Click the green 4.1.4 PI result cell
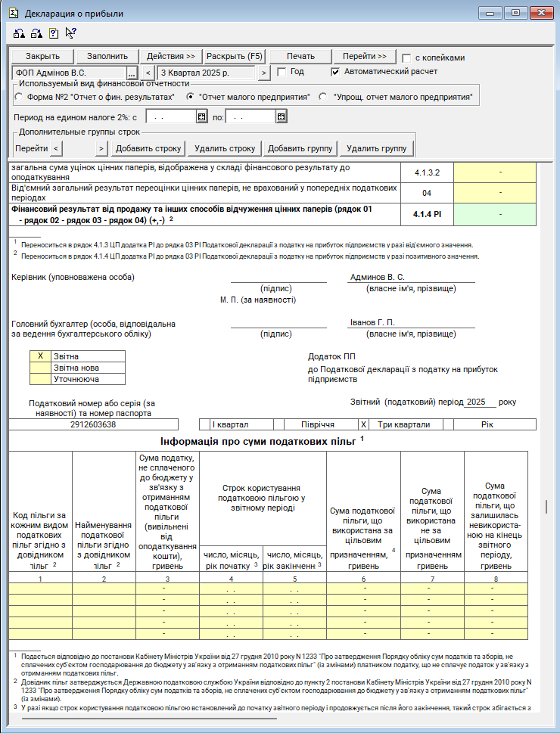 [494, 215]
